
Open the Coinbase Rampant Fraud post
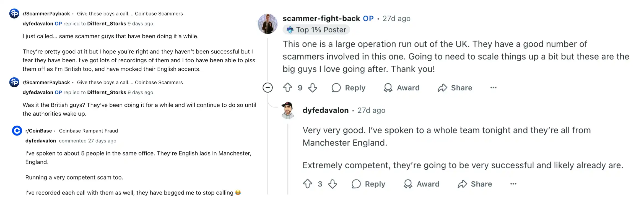pyautogui.click(x=88, y=131)
